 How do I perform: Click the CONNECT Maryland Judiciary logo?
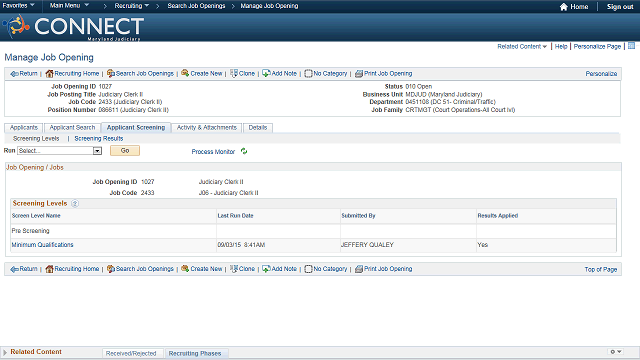click(x=73, y=27)
